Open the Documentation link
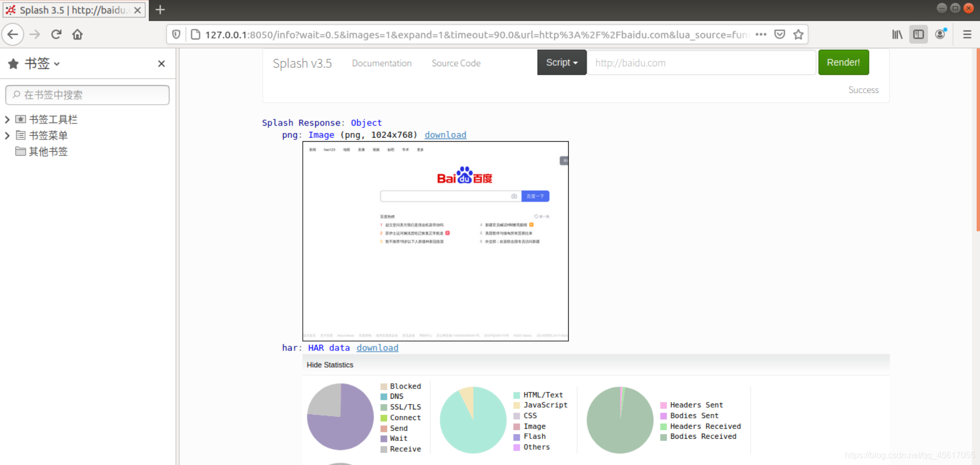 [x=382, y=63]
